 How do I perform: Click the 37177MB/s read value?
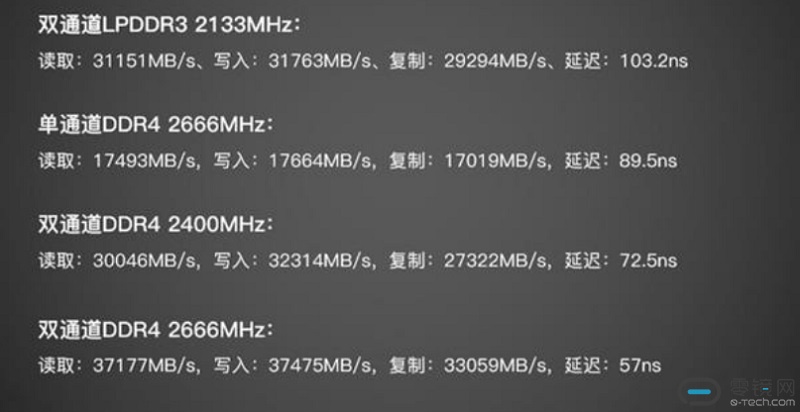pyautogui.click(x=144, y=366)
